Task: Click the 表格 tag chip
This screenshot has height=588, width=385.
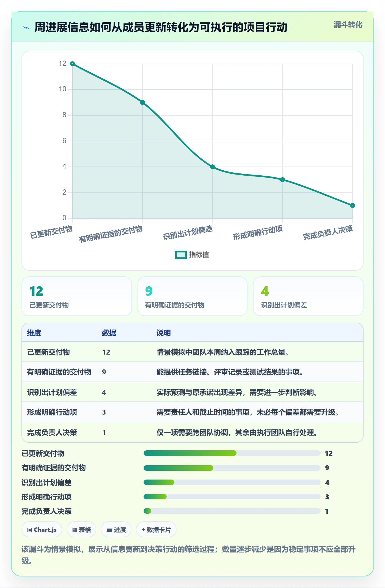Action: click(81, 530)
